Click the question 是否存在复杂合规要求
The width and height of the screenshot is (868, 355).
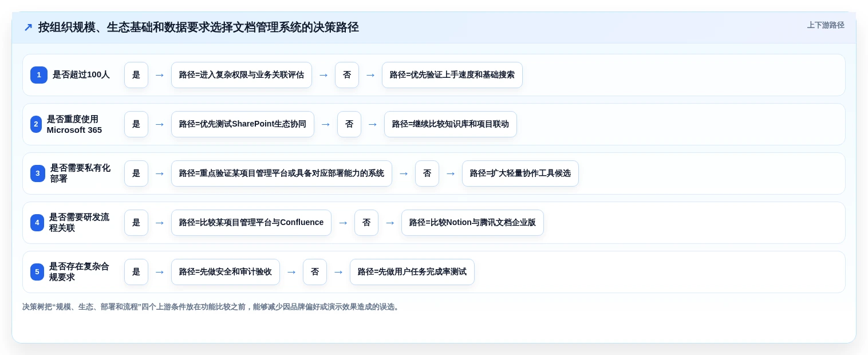click(x=79, y=272)
